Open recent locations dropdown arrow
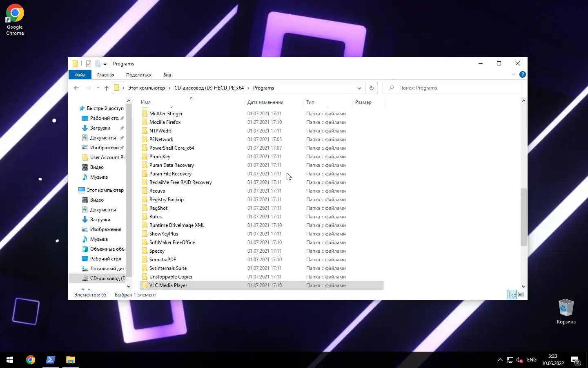 tap(98, 88)
